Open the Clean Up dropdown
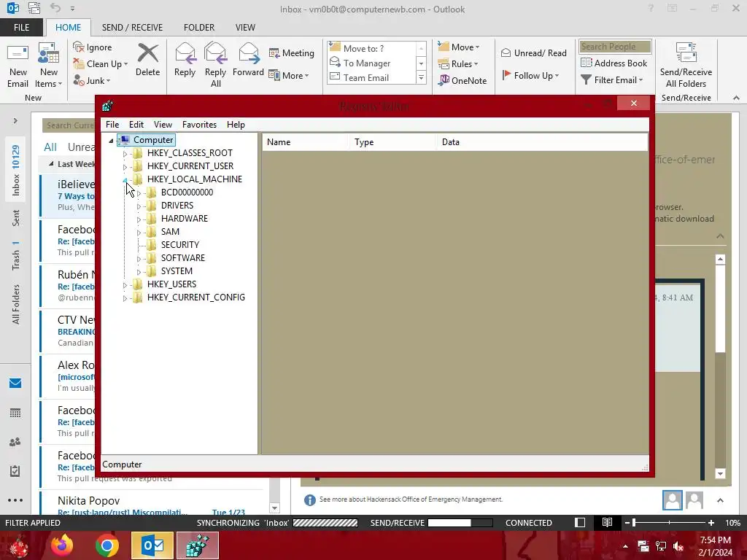The image size is (747, 560). tap(101, 64)
